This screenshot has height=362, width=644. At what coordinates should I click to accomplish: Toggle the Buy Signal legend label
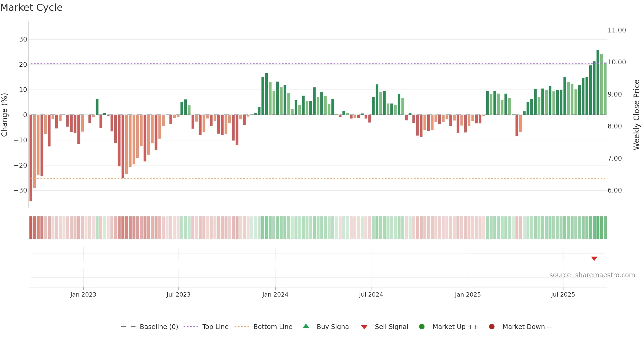point(334,327)
